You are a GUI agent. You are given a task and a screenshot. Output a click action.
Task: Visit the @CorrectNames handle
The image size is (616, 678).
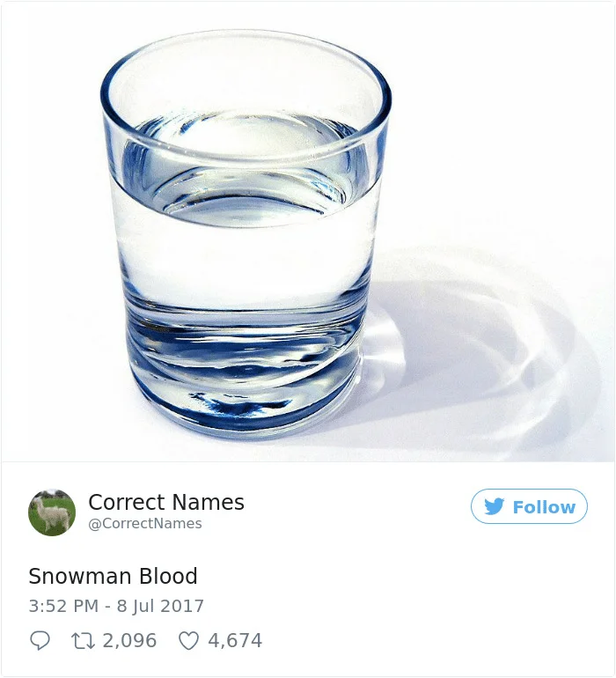[145, 524]
